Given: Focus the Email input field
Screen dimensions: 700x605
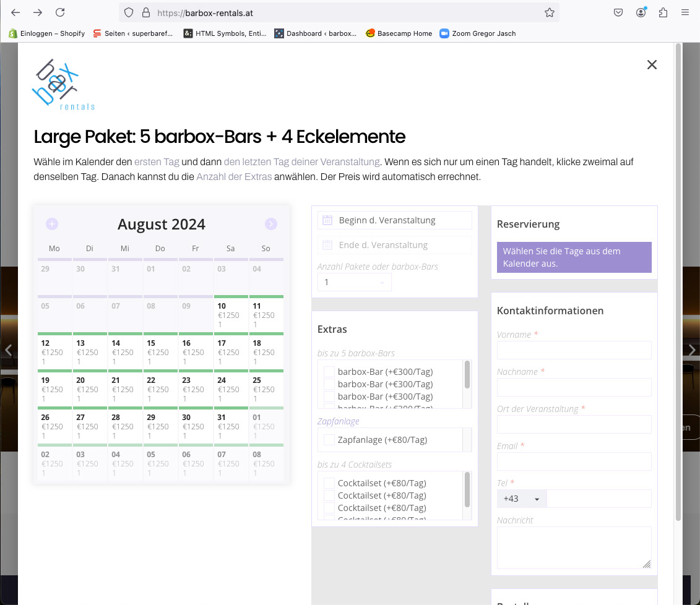Looking at the screenshot, I should coord(574,461).
